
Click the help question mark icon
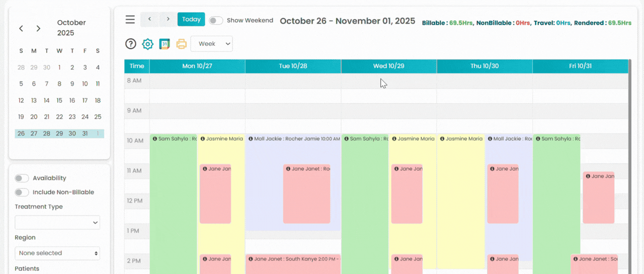click(131, 44)
